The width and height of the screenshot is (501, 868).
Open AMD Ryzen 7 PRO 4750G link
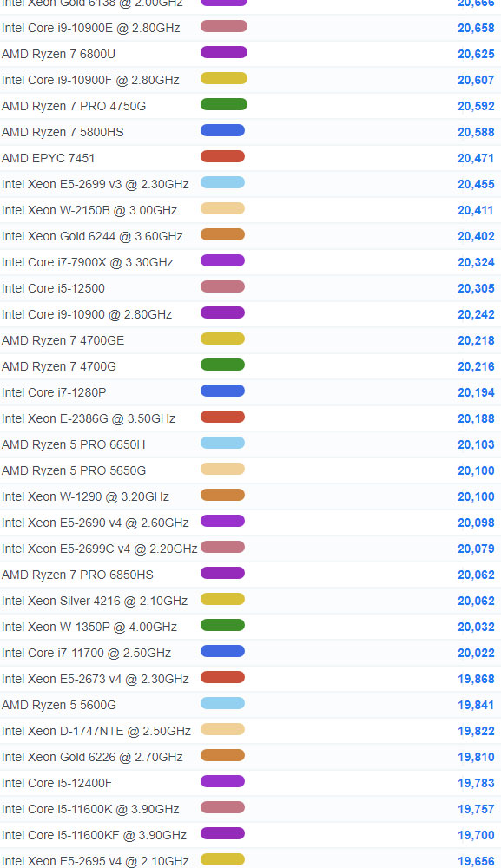(x=74, y=106)
